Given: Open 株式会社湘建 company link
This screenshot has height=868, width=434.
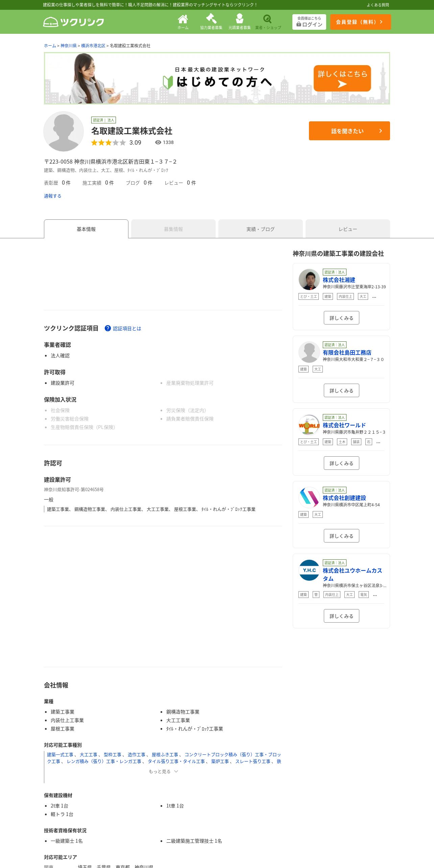Looking at the screenshot, I should click(x=339, y=280).
